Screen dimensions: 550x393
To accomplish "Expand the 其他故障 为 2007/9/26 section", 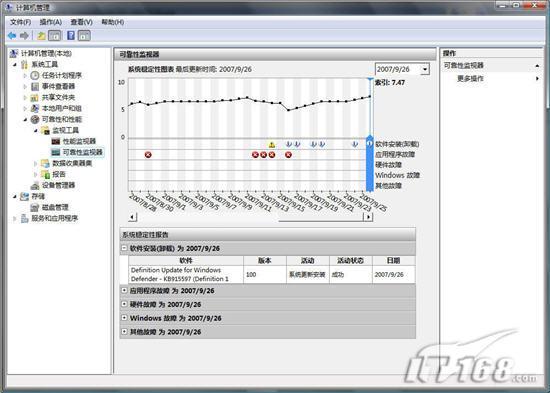I will pos(124,331).
